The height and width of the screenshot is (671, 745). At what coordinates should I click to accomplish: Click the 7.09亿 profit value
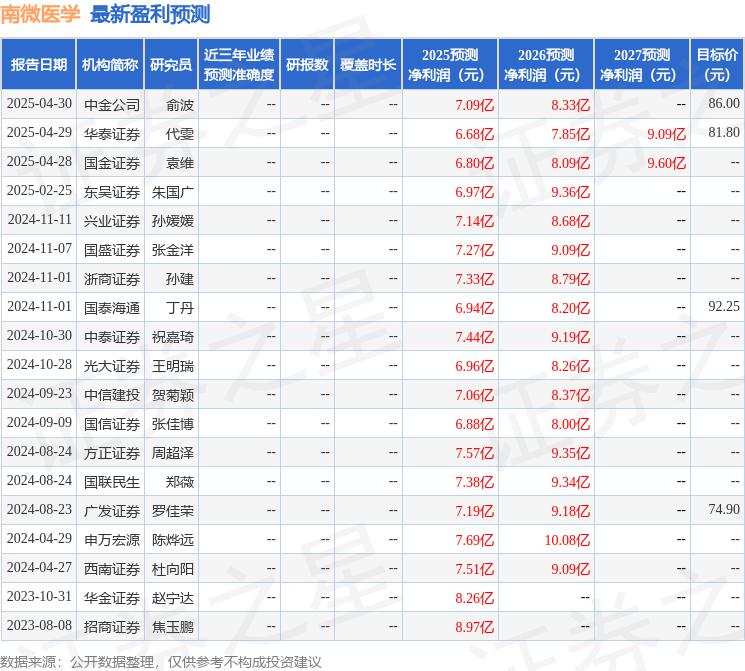point(474,105)
